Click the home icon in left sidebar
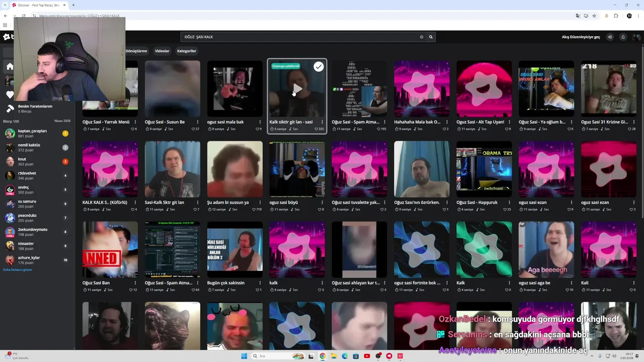The height and width of the screenshot is (362, 644). [10, 66]
